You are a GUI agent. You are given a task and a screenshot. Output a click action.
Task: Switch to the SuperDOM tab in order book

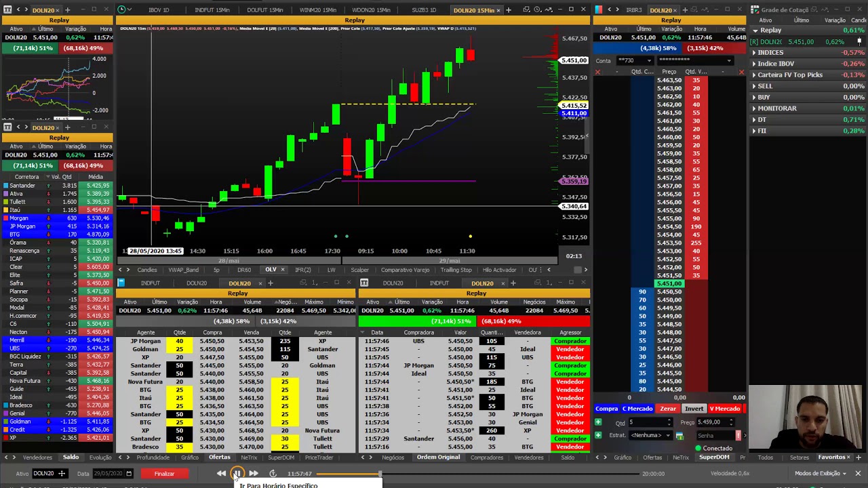(714, 457)
